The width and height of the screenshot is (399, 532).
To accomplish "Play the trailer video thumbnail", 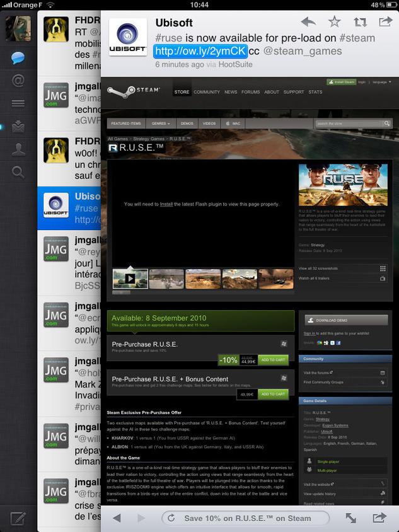I will point(130,279).
